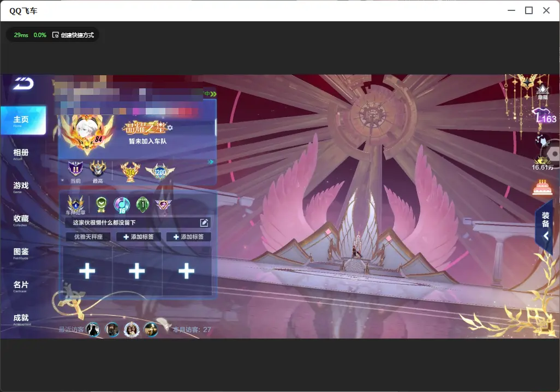
Task: Select the green medal with two stars
Action: pos(102,204)
